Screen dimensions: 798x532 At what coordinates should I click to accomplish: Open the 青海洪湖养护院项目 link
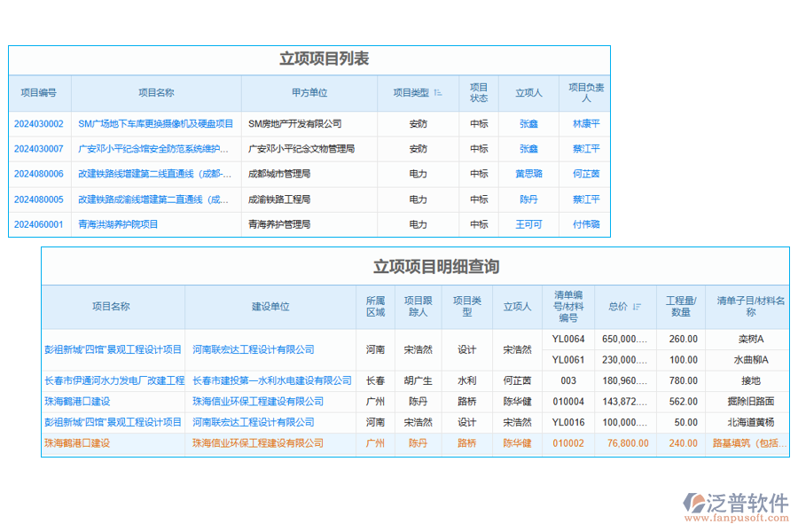coord(119,224)
